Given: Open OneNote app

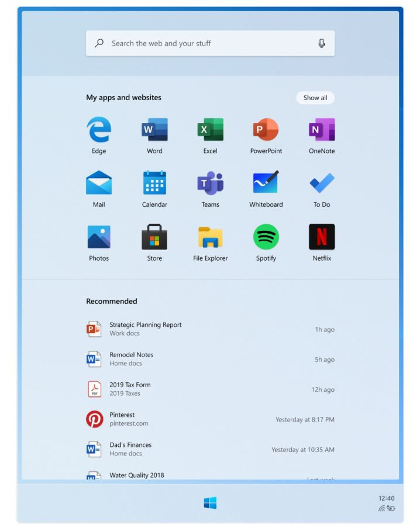Looking at the screenshot, I should tap(322, 129).
